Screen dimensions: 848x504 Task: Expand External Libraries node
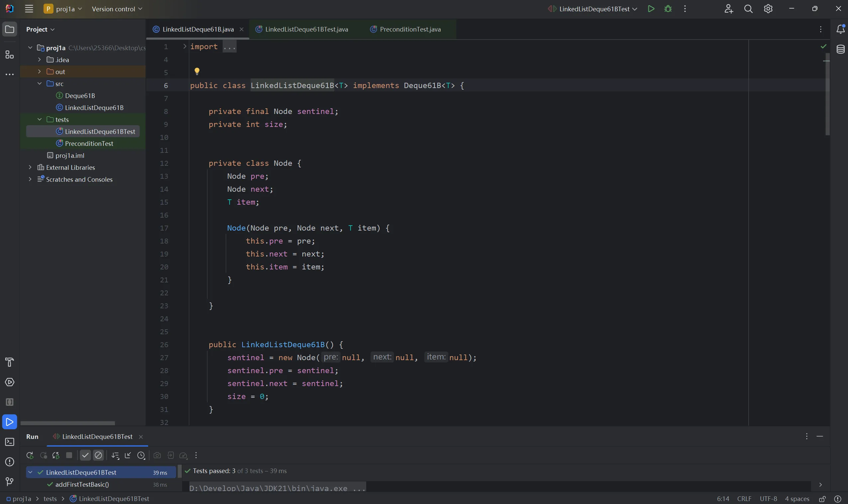click(x=30, y=167)
